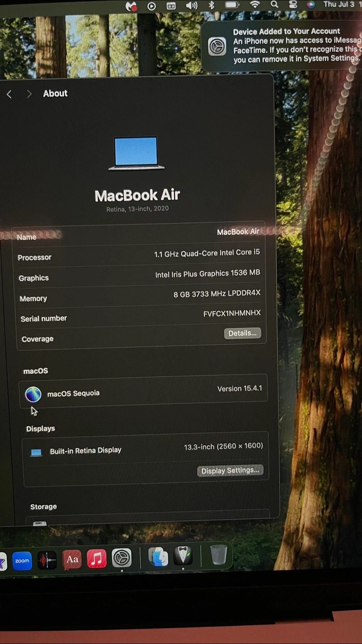Open Coverage Details
Screen dimensions: 362x644
tap(243, 333)
